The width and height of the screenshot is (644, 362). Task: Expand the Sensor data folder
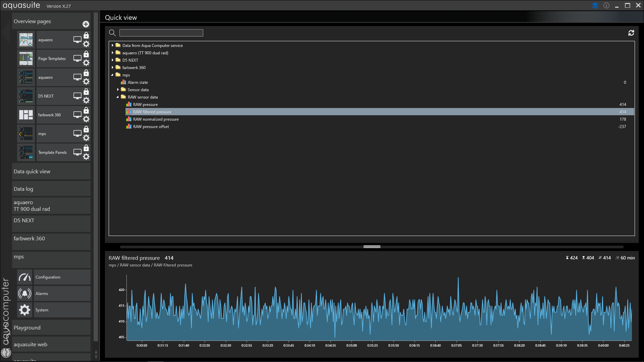point(118,90)
